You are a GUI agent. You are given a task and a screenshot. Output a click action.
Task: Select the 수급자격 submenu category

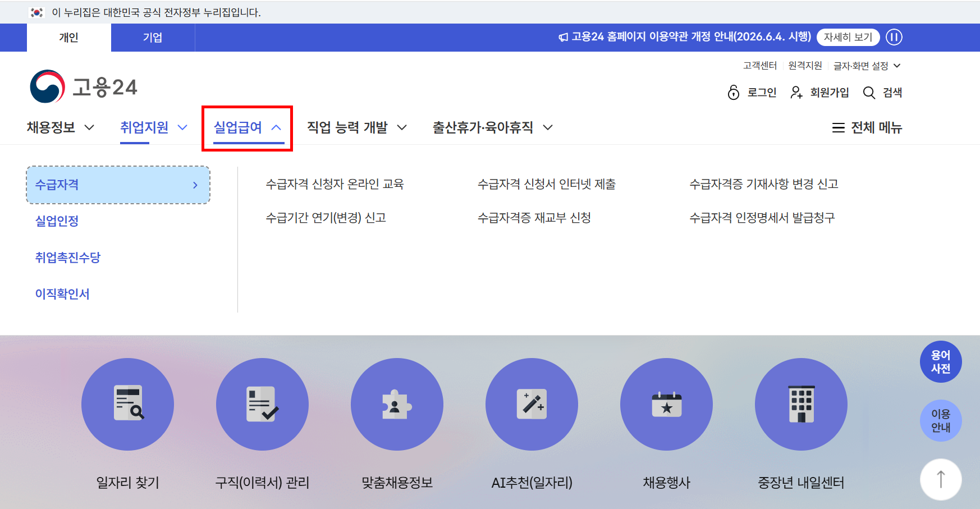[118, 185]
